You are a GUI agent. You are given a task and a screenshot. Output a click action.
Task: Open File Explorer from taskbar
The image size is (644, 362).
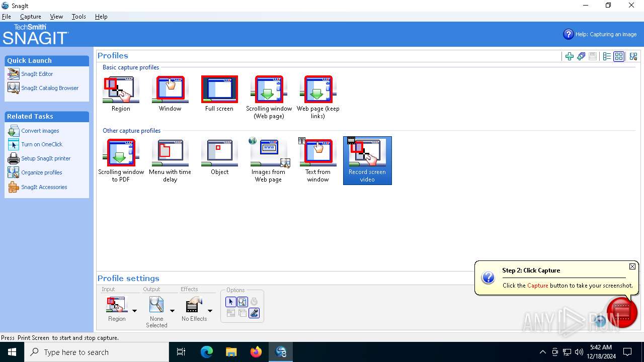pos(231,352)
